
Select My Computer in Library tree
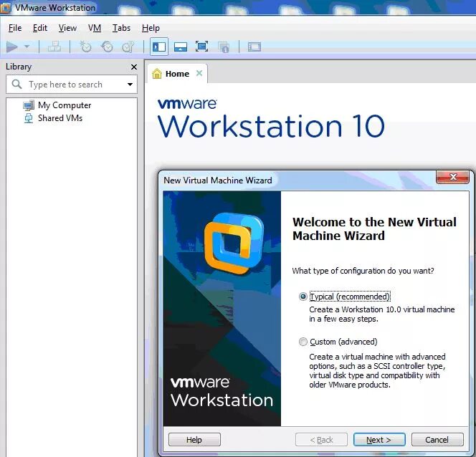[65, 105]
